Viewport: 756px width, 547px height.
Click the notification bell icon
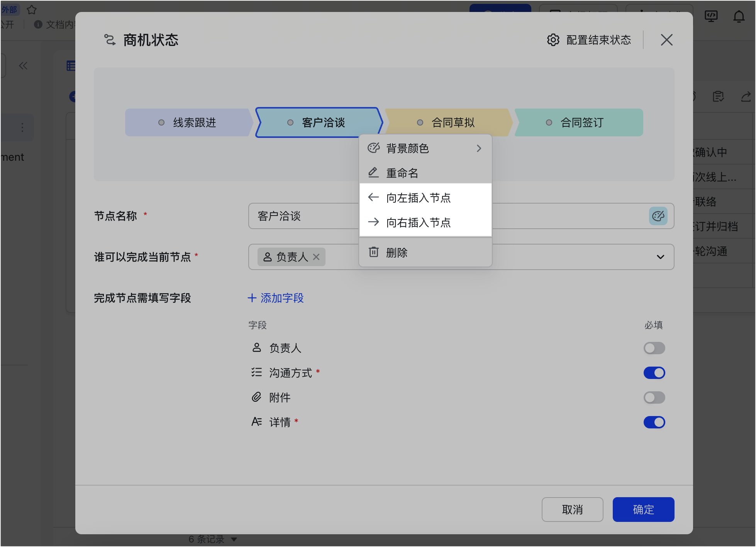pos(739,16)
